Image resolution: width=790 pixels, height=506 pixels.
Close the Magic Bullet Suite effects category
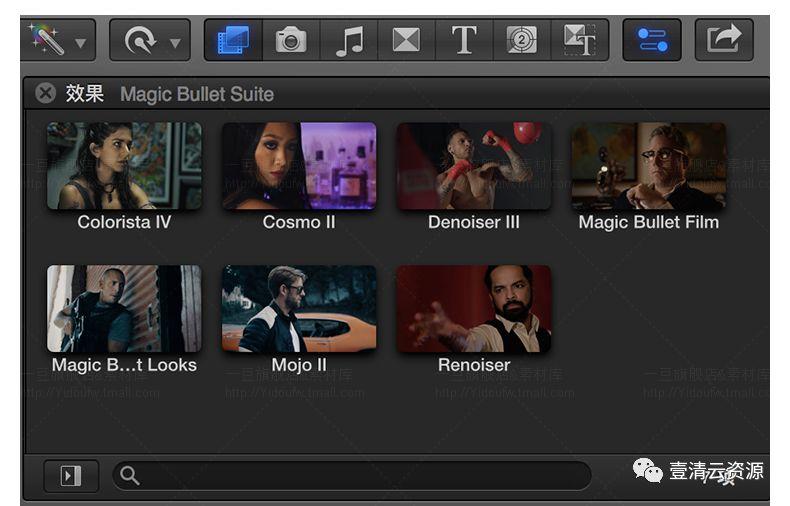coord(45,93)
